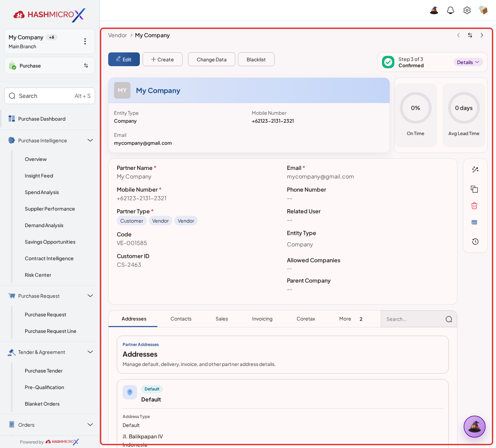Image resolution: width=496 pixels, height=448 pixels.
Task: Click the card icon in side toolbar
Action: 474,222
